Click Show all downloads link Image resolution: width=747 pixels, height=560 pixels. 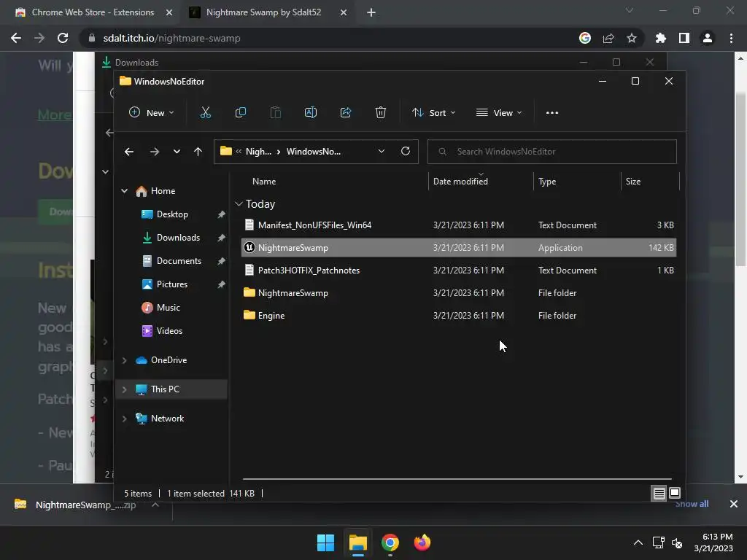click(x=692, y=505)
